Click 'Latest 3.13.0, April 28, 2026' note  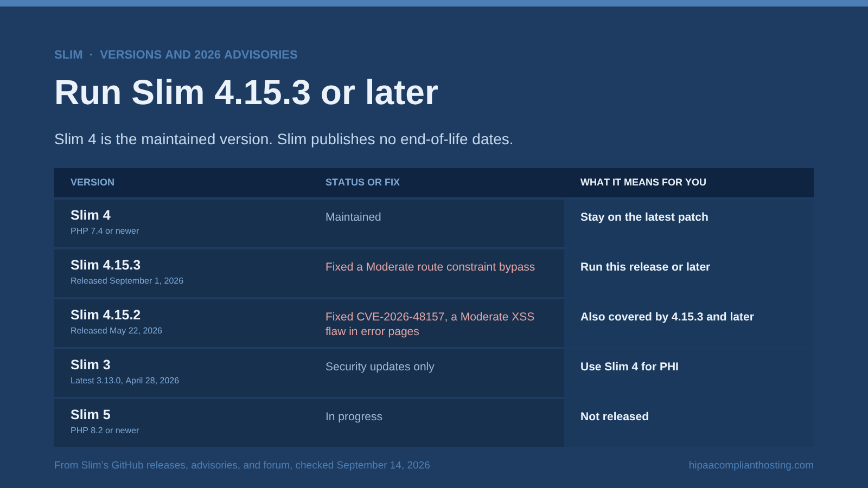pyautogui.click(x=125, y=381)
